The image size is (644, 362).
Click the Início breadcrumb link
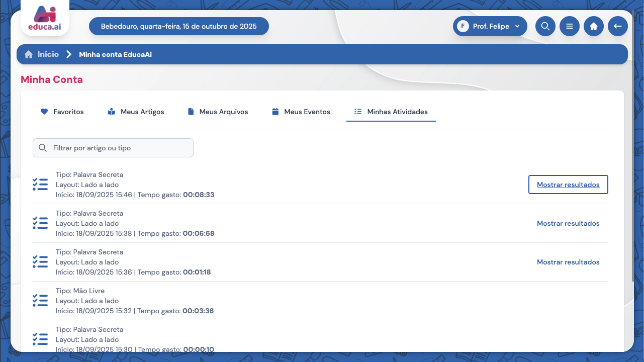(x=48, y=54)
